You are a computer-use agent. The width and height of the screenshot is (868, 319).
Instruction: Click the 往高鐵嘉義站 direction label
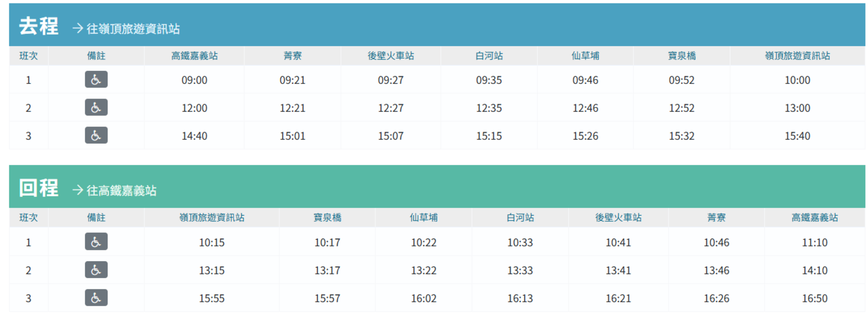point(121,191)
